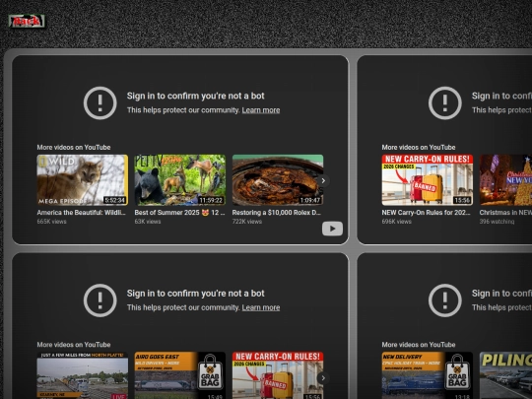Viewport: 532px width, 399px height.
Task: Click 'More videos on YouTube' in top-left panel
Action: (x=74, y=147)
